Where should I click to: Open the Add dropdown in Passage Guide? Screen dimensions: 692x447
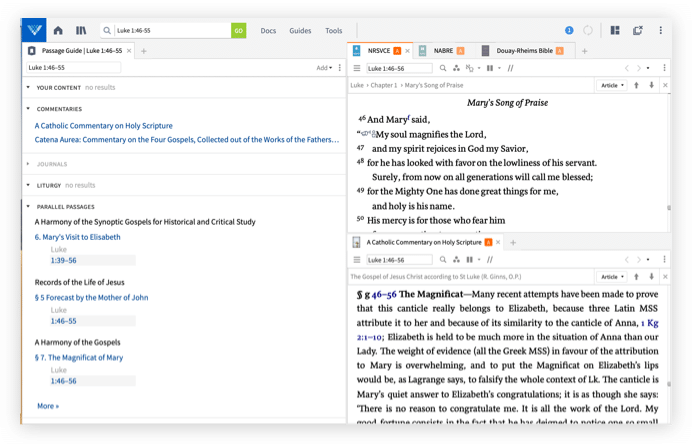pyautogui.click(x=324, y=68)
